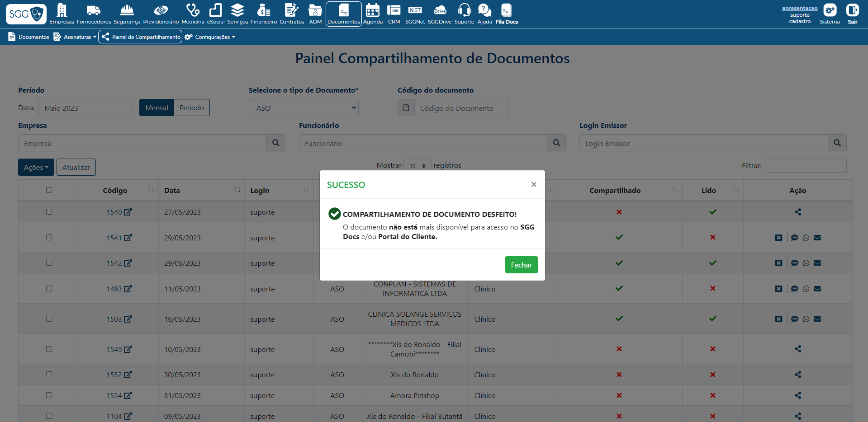Open the Assinaturas submenu
868x422 pixels.
pyautogui.click(x=75, y=37)
